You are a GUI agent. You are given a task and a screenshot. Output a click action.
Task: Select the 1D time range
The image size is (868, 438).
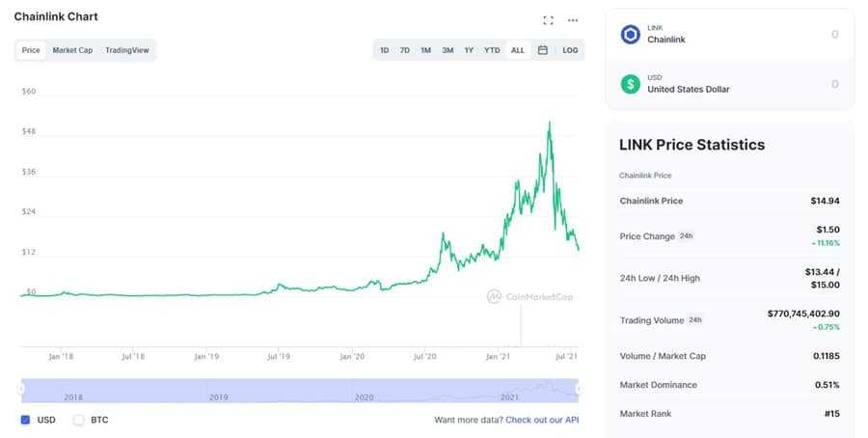pyautogui.click(x=384, y=50)
